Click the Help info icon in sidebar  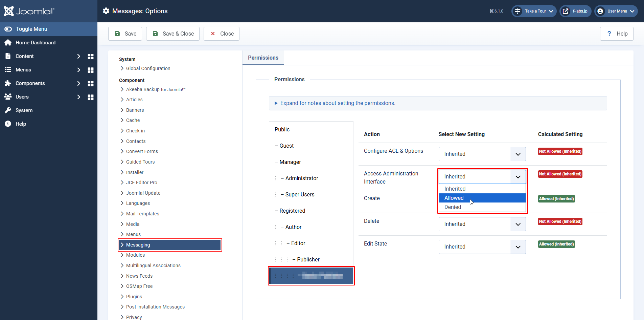click(8, 124)
